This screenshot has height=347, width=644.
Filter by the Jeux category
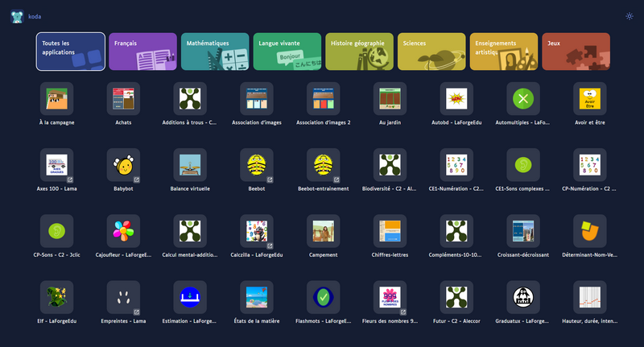coord(575,52)
